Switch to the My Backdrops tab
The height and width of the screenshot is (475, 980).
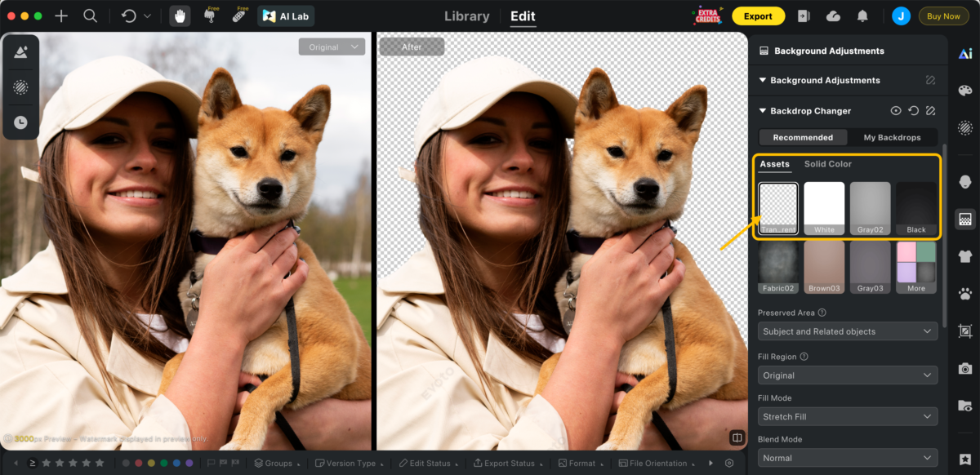click(892, 137)
